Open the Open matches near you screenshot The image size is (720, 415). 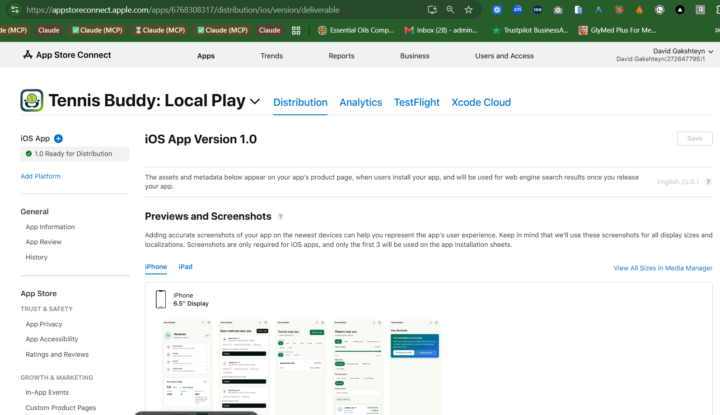[x=244, y=367]
